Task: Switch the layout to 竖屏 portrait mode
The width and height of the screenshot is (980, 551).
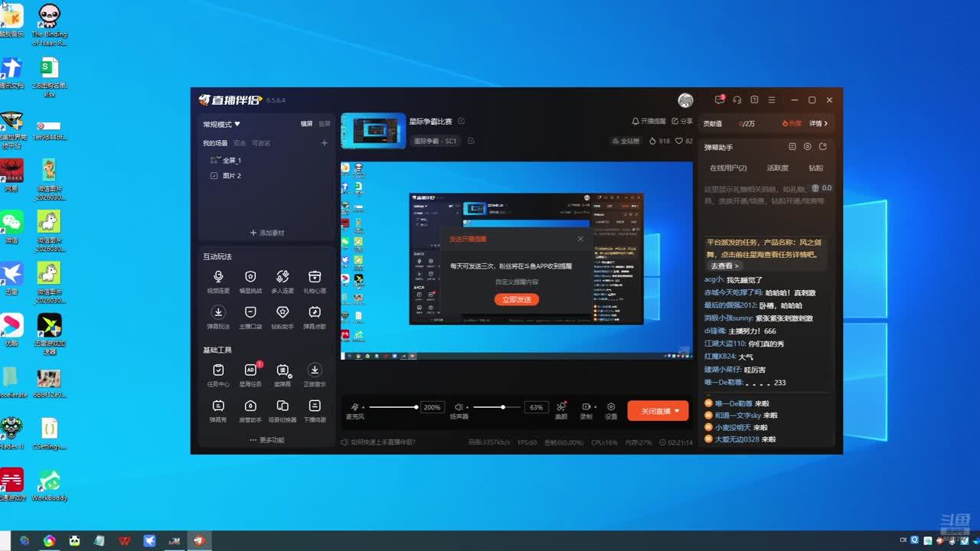Action: point(325,124)
